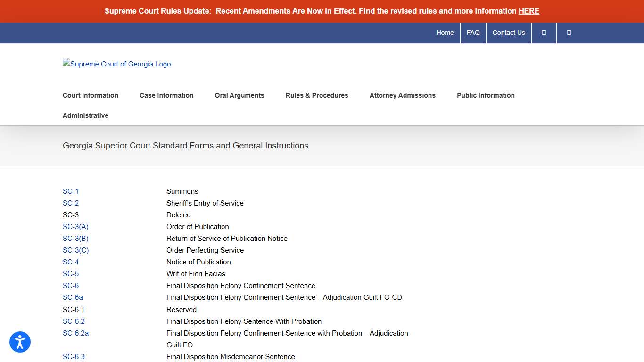
Task: Open SC-3(A) Order of Publication
Action: click(75, 227)
